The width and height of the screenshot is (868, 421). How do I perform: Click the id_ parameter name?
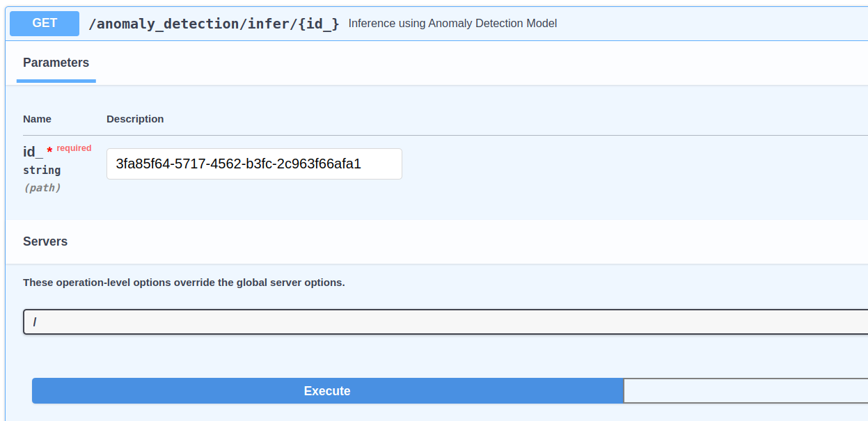click(33, 152)
